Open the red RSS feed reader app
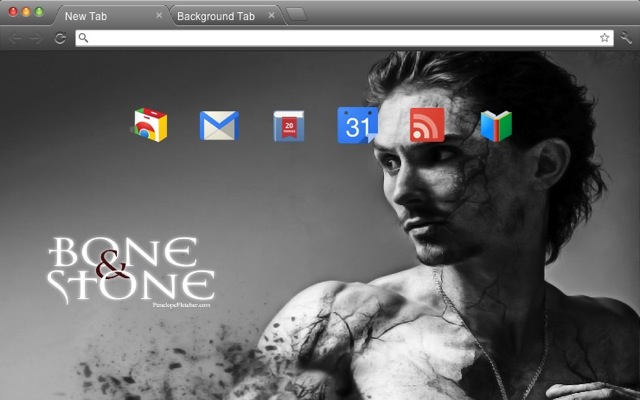The width and height of the screenshot is (640, 400). [427, 125]
